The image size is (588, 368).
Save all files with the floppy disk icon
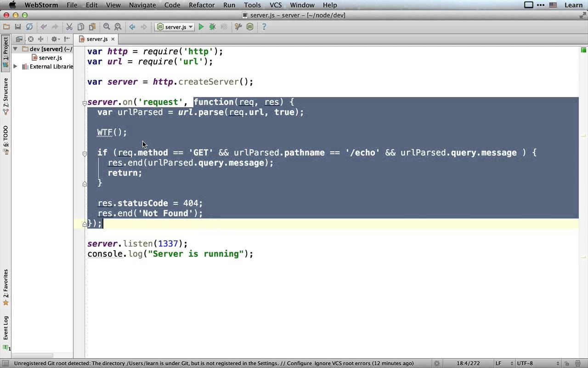18,27
